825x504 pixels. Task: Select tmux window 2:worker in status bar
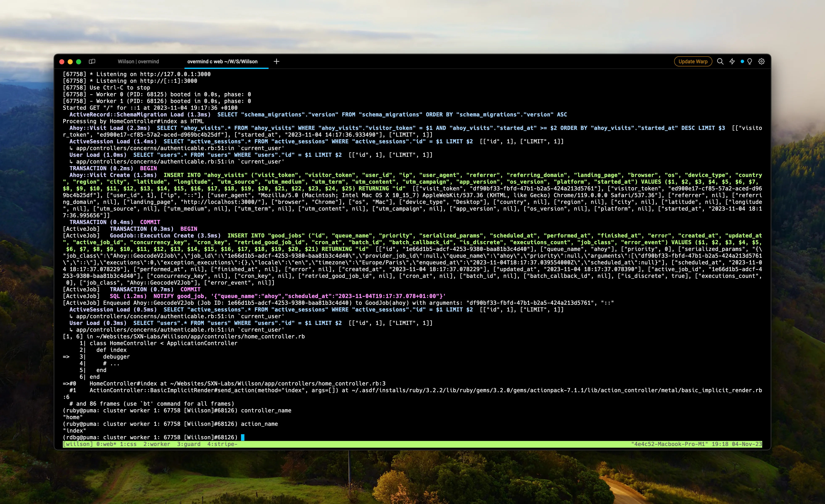click(x=157, y=444)
